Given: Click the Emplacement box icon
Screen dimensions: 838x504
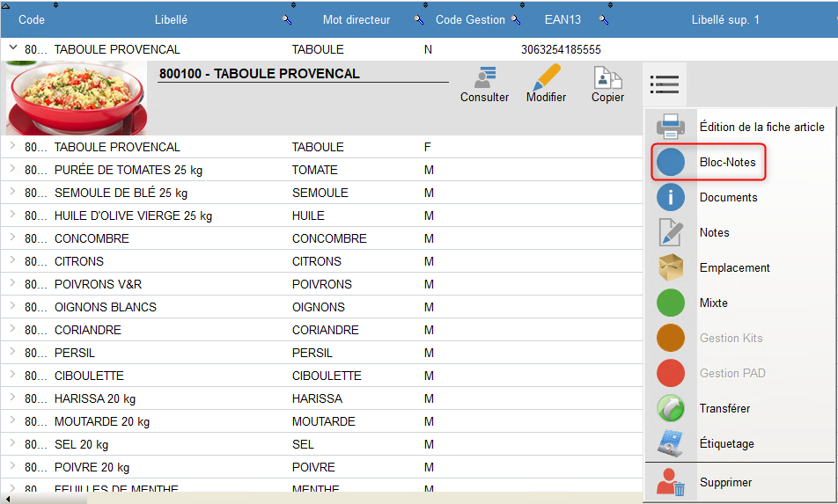Looking at the screenshot, I should 671,267.
